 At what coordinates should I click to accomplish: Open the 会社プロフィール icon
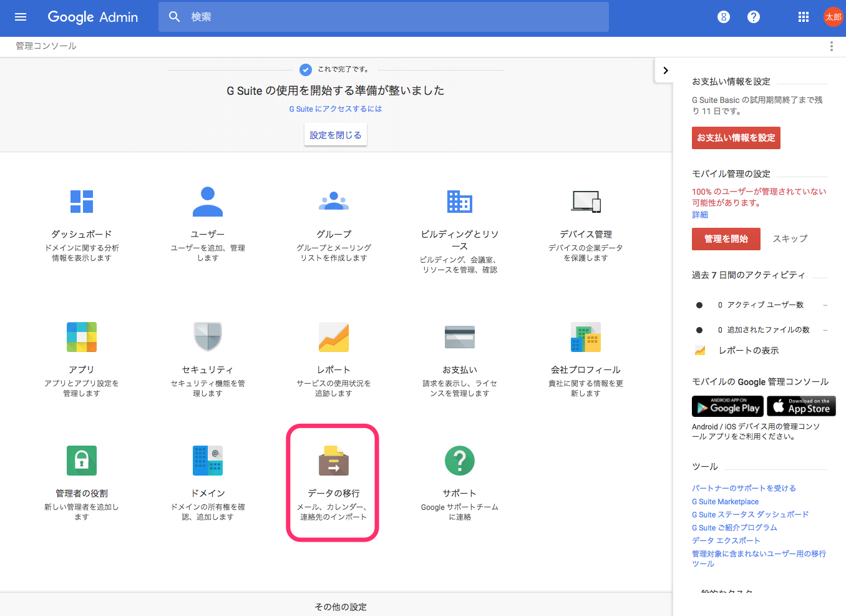coord(586,337)
